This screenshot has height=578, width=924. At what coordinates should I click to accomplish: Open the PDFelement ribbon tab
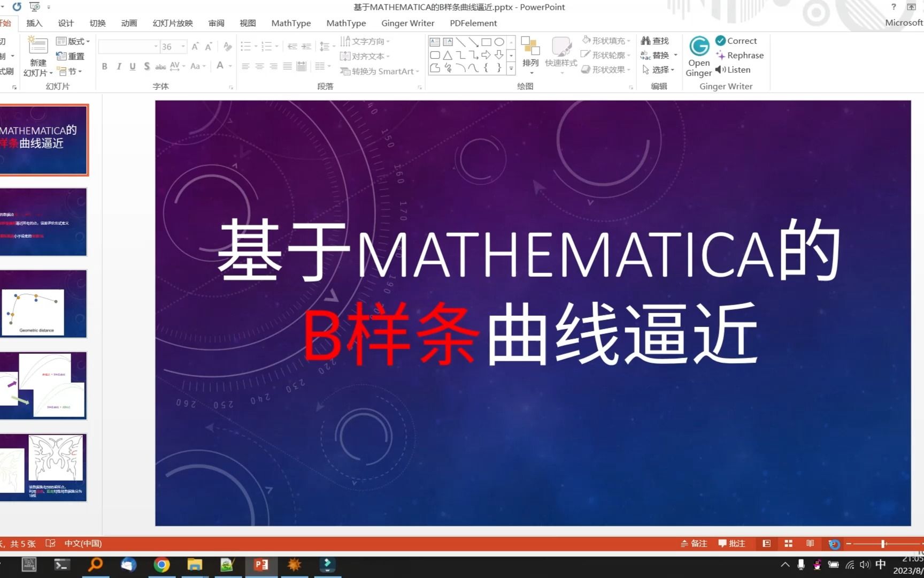click(473, 23)
